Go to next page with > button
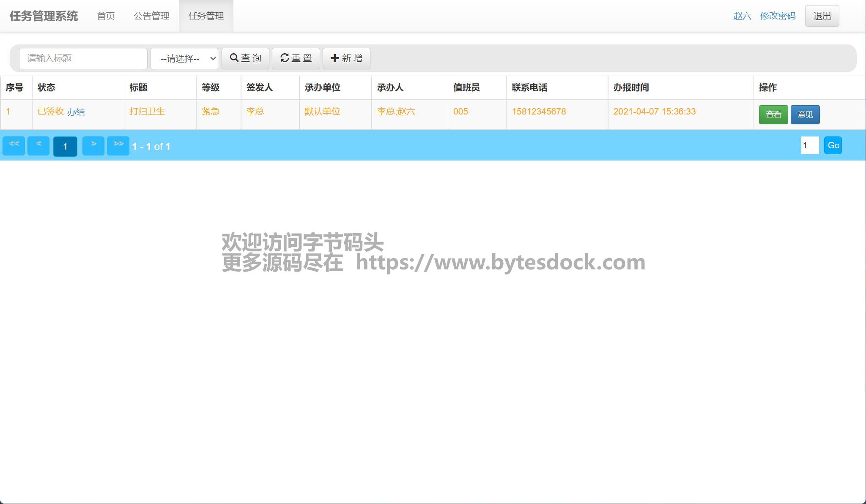This screenshot has width=866, height=504. coord(93,146)
